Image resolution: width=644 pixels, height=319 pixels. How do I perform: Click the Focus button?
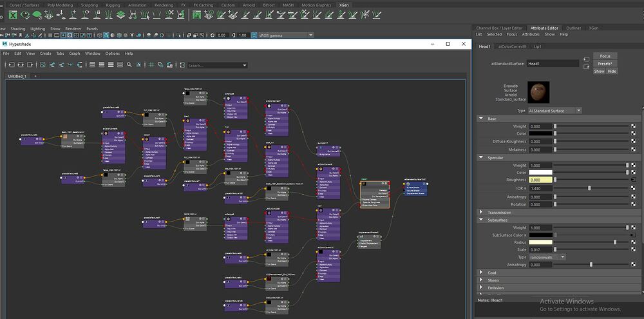tap(605, 56)
